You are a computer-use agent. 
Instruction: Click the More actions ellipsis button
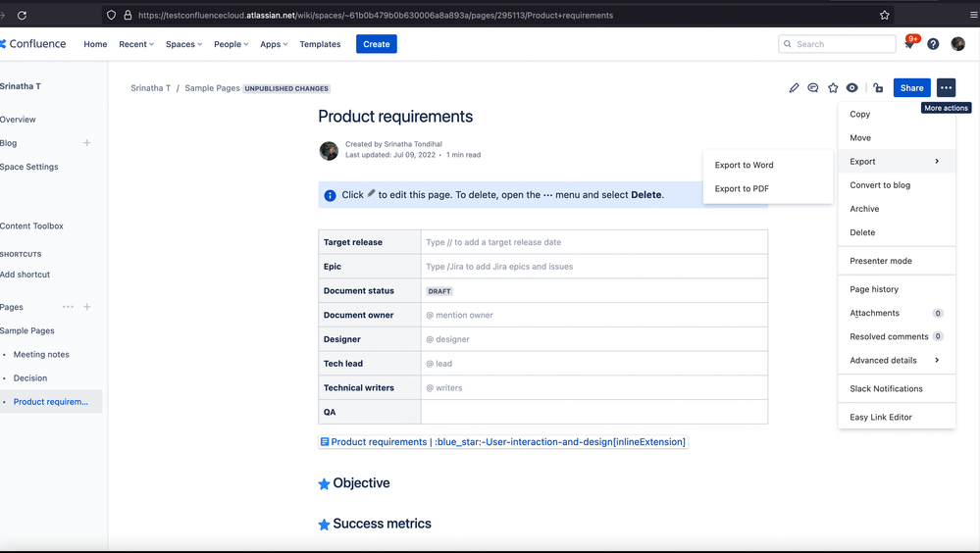[x=946, y=88]
